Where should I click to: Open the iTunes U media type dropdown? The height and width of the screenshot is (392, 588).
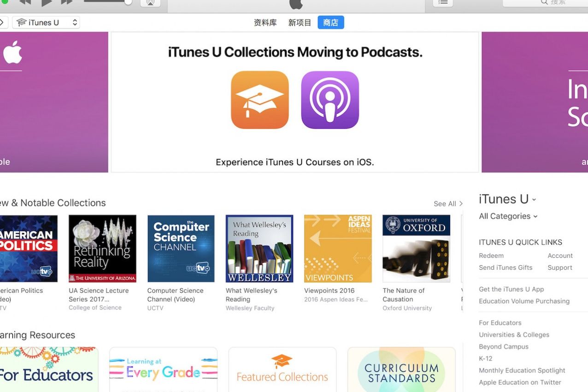click(46, 23)
